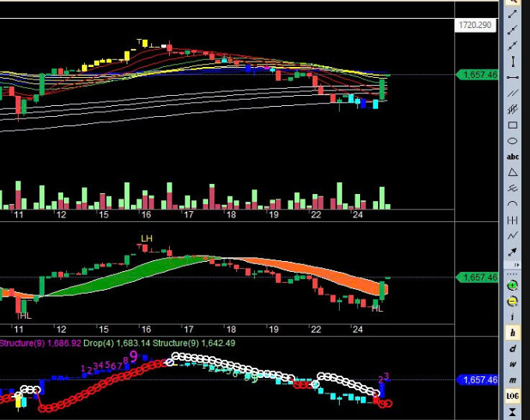Click the large magenta '9' count marker

[x=133, y=357]
